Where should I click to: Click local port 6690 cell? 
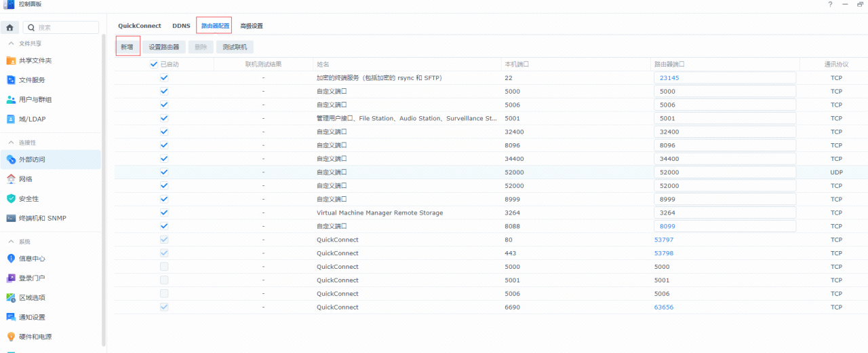coord(513,307)
